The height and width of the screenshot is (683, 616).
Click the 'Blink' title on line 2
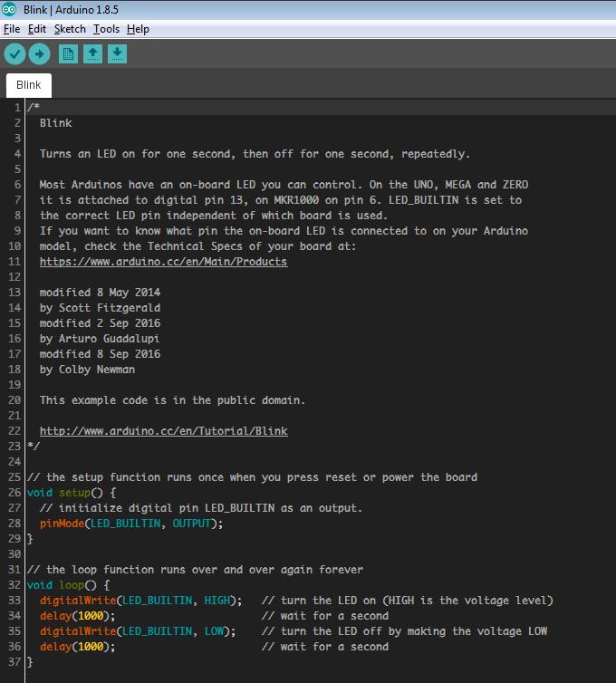click(56, 123)
